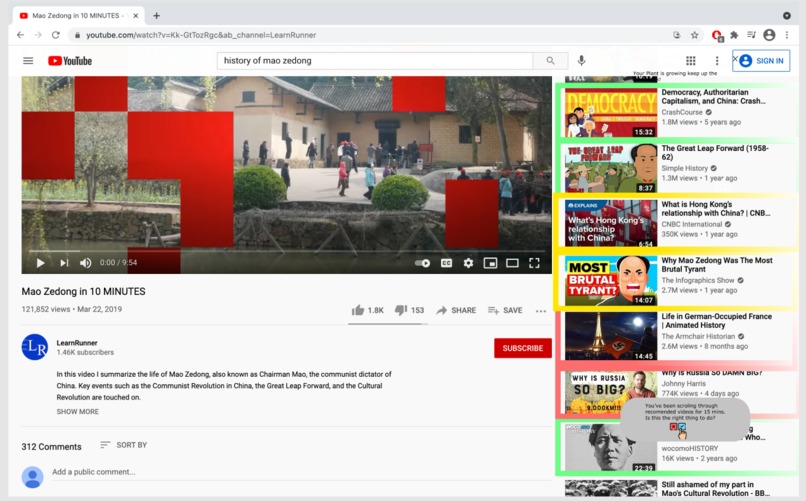Open the wocomoHISTORY video thumbnail
Screen dimensions: 806x501
click(611, 448)
